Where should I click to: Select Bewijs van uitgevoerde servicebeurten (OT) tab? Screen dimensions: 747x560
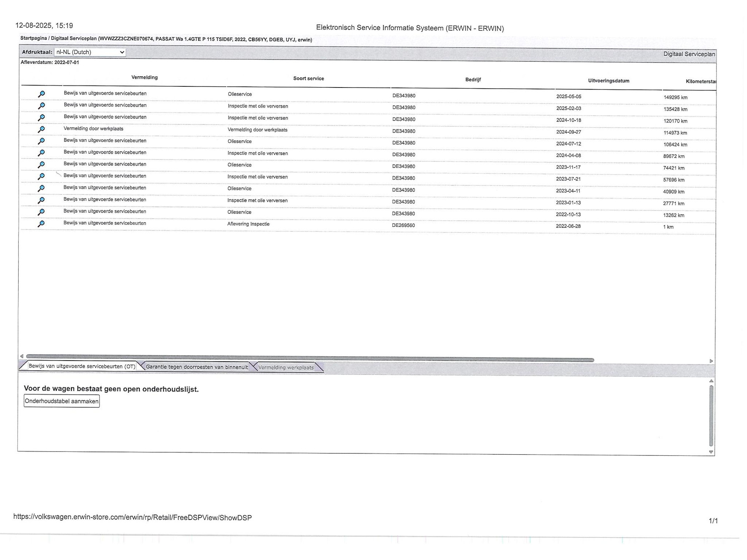tap(82, 366)
